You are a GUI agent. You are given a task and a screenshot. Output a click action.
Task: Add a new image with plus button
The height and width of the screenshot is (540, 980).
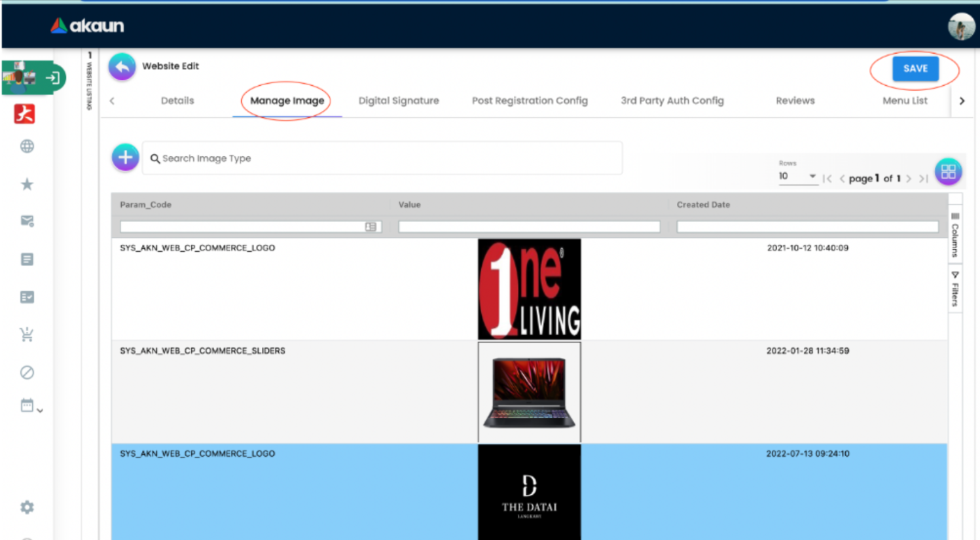coord(125,157)
